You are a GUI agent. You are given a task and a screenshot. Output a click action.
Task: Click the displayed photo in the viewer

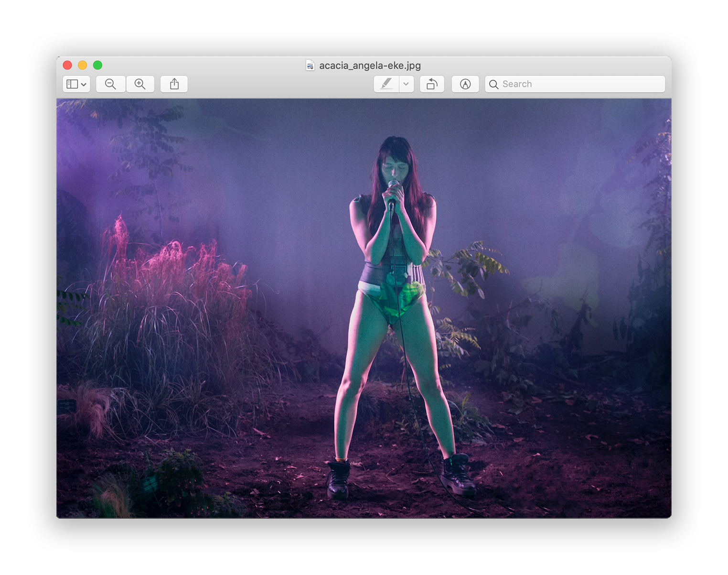(x=364, y=308)
